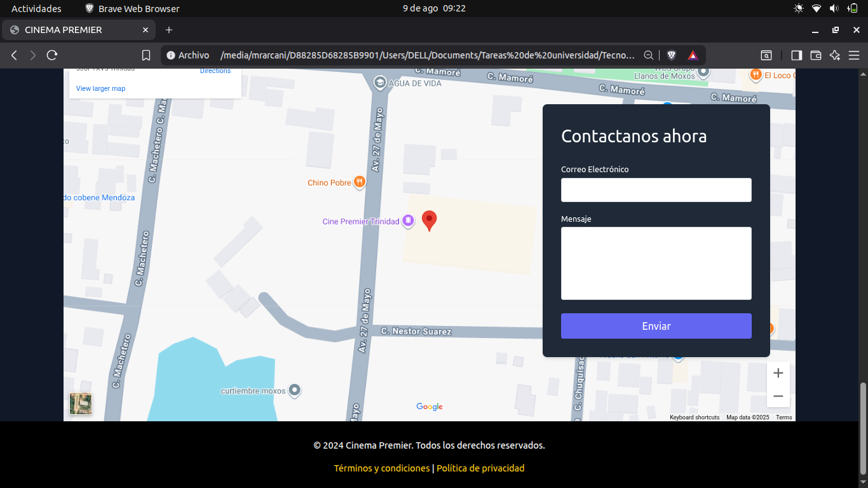This screenshot has width=868, height=488.
Task: Open the Wi-Fi network indicator
Action: [x=817, y=8]
